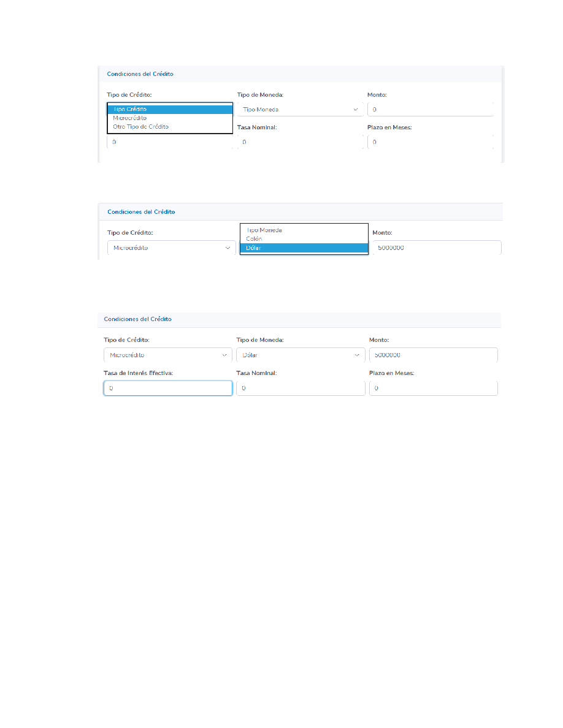Viewport: 563px width, 728px height.
Task: Click the 0 field beneath the open credit list
Action: tap(169, 142)
